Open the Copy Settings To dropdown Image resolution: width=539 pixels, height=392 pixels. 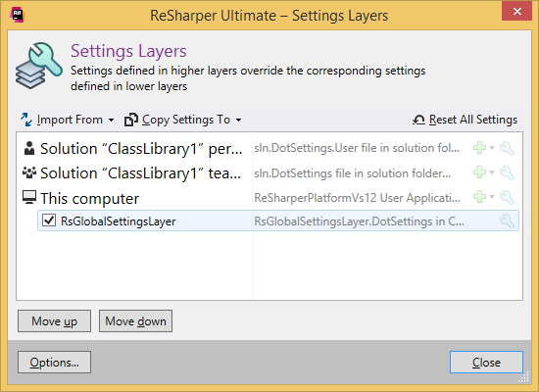click(x=183, y=120)
